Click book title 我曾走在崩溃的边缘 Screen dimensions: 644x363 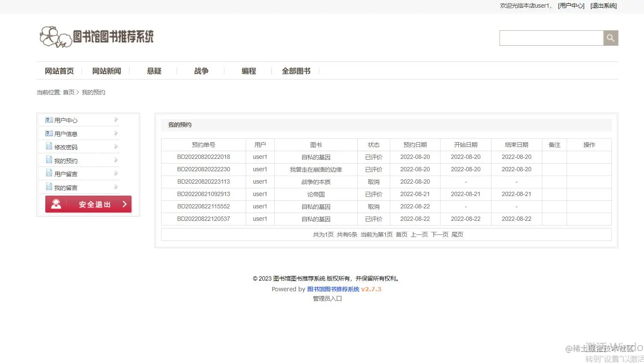(316, 170)
